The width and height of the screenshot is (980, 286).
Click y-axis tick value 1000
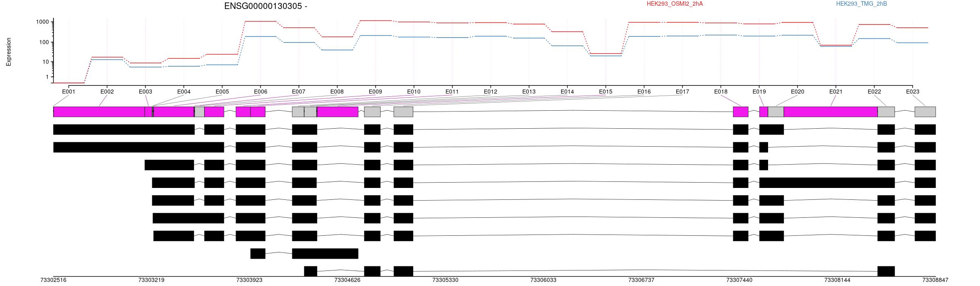click(42, 22)
